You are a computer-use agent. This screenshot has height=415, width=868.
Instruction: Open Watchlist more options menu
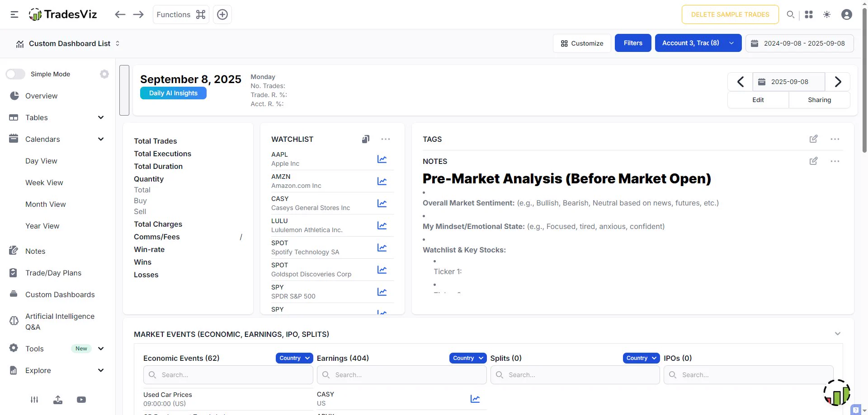point(386,139)
